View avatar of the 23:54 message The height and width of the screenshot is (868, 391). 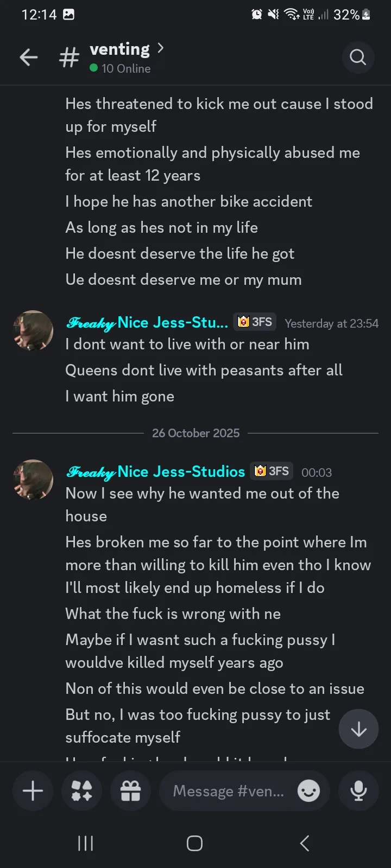pyautogui.click(x=33, y=330)
